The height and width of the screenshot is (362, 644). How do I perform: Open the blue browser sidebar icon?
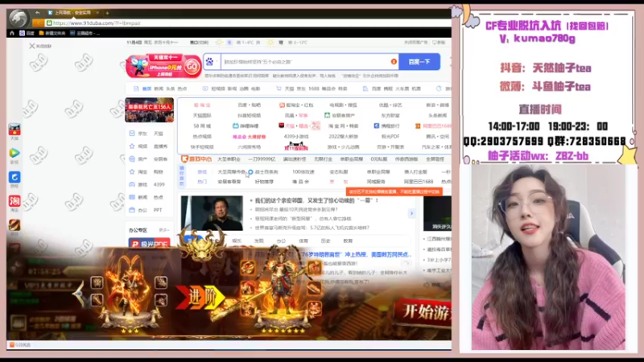click(14, 177)
